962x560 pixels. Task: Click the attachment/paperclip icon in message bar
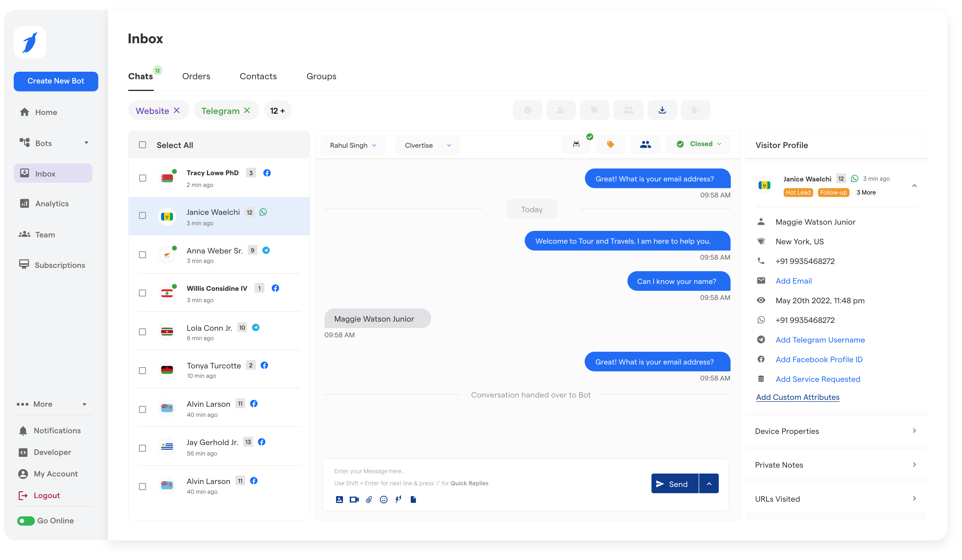tap(369, 499)
